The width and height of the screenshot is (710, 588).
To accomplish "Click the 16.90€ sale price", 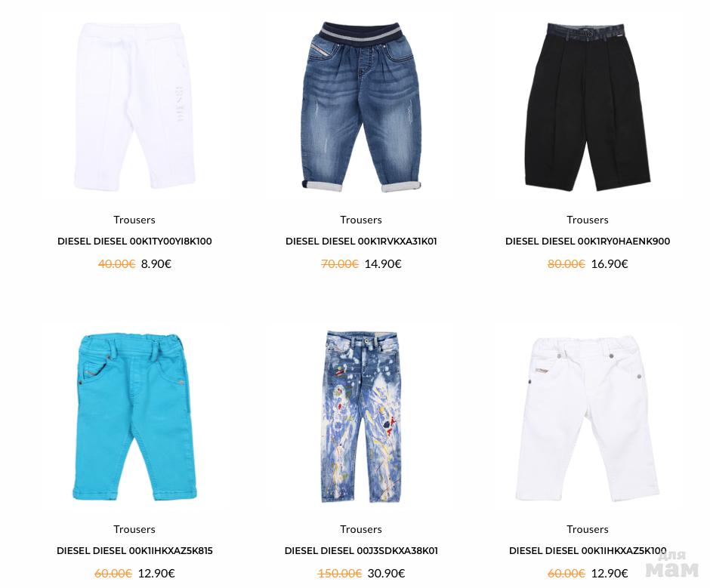I will pos(610,264).
